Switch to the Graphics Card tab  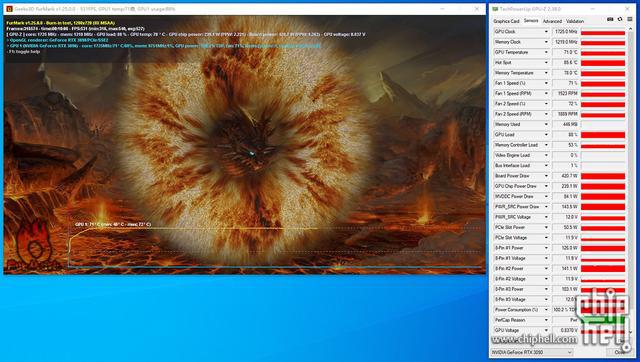click(506, 21)
